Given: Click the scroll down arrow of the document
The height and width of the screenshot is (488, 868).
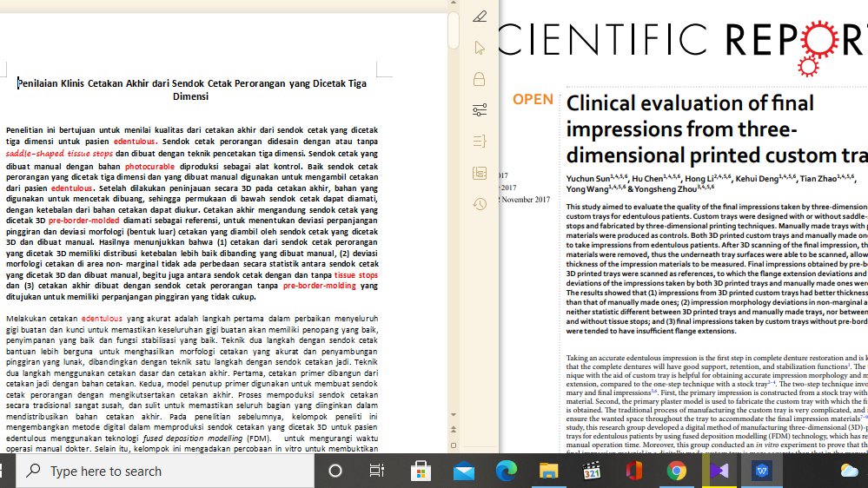Looking at the screenshot, I should tap(454, 414).
